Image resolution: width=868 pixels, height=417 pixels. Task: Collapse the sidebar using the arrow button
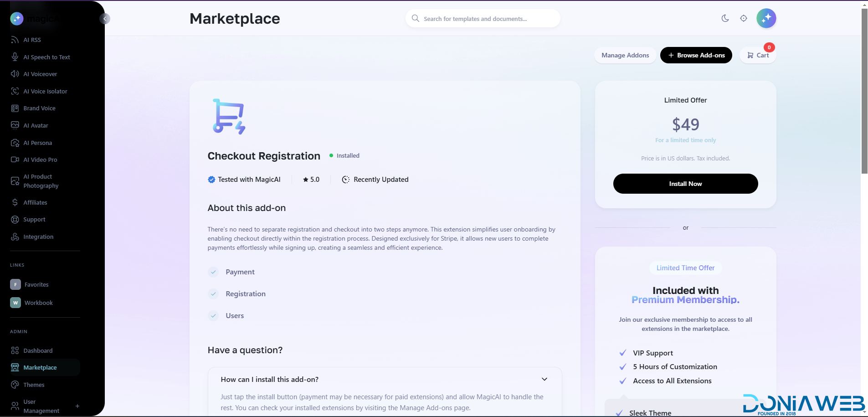(105, 19)
